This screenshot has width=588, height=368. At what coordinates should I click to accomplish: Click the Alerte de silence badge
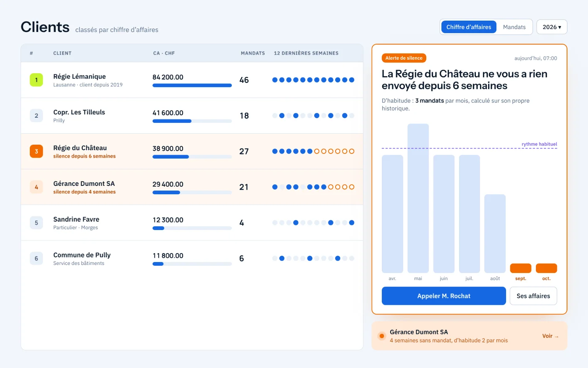404,58
